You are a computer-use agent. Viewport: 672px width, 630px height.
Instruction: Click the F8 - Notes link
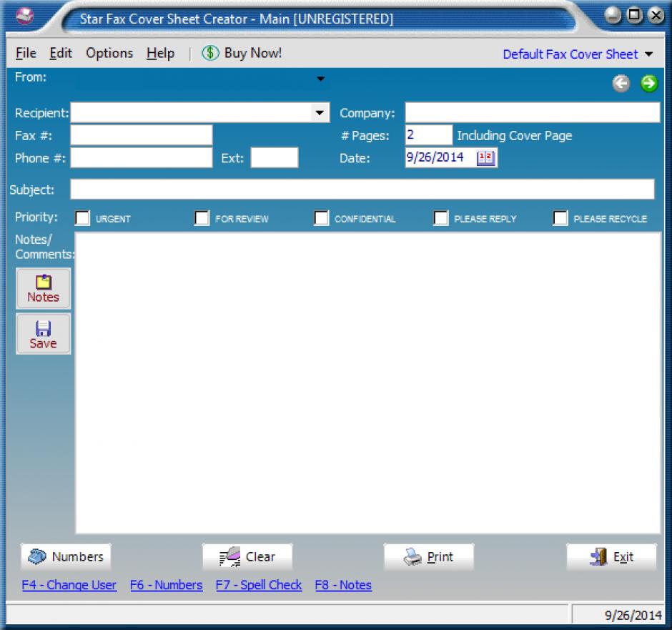(343, 585)
